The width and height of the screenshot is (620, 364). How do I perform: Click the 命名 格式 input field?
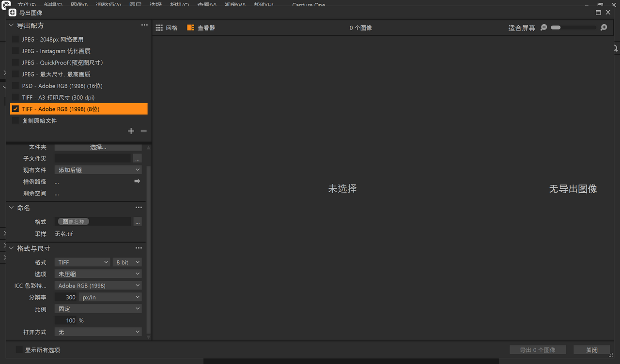93,221
